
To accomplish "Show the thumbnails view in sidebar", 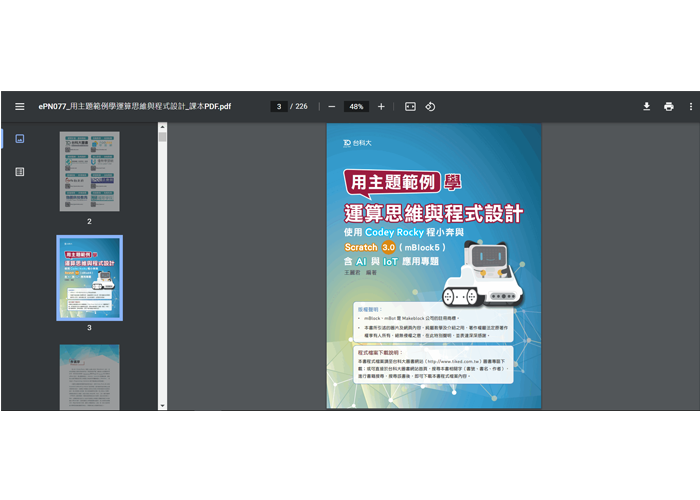I will 19,138.
